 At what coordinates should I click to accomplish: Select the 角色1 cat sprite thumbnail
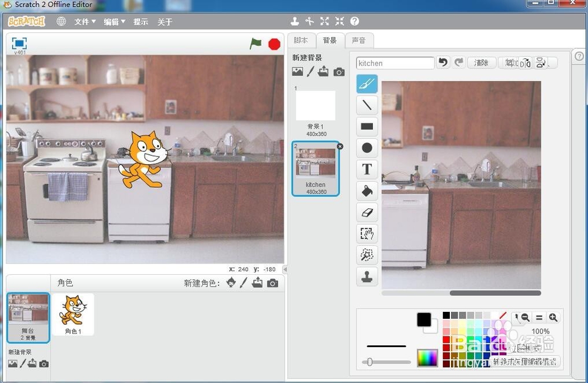pos(73,314)
